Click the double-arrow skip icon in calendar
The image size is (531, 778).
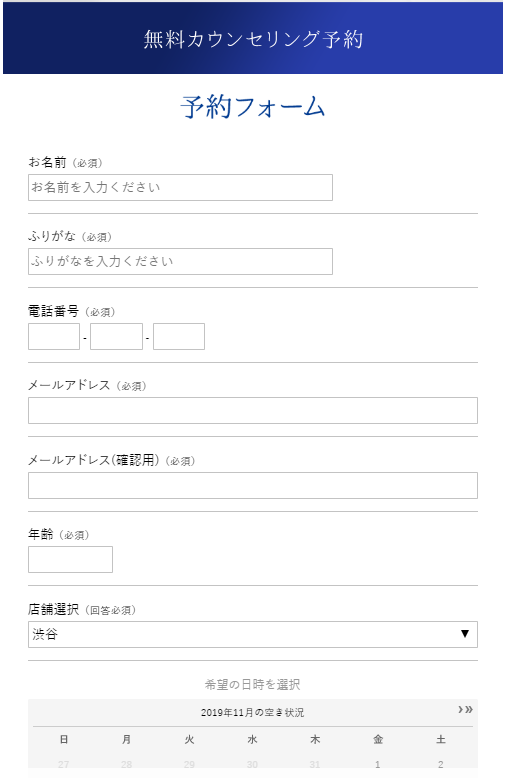coord(468,710)
